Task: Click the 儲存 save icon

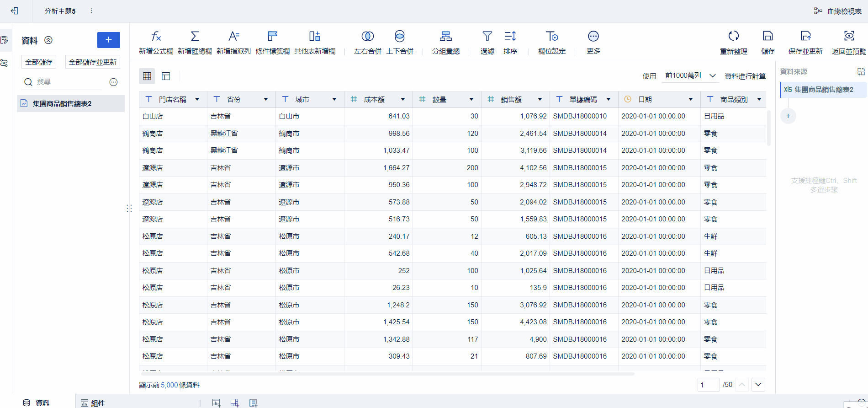Action: [768, 36]
